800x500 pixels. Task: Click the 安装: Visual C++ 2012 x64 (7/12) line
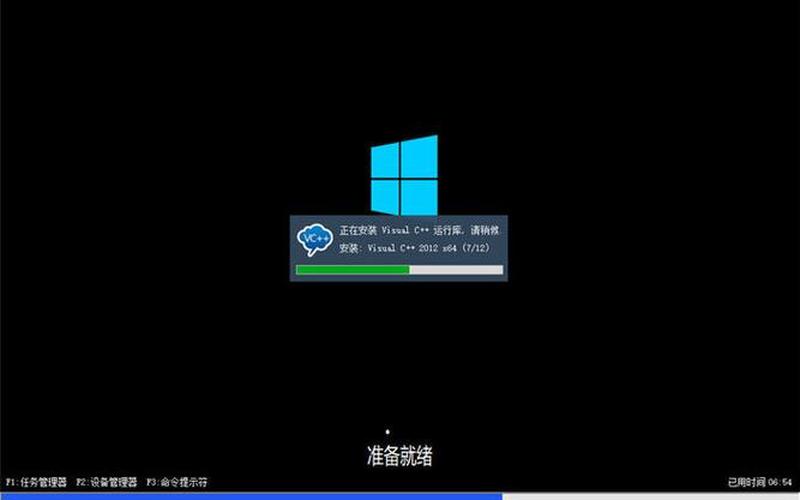pos(415,248)
